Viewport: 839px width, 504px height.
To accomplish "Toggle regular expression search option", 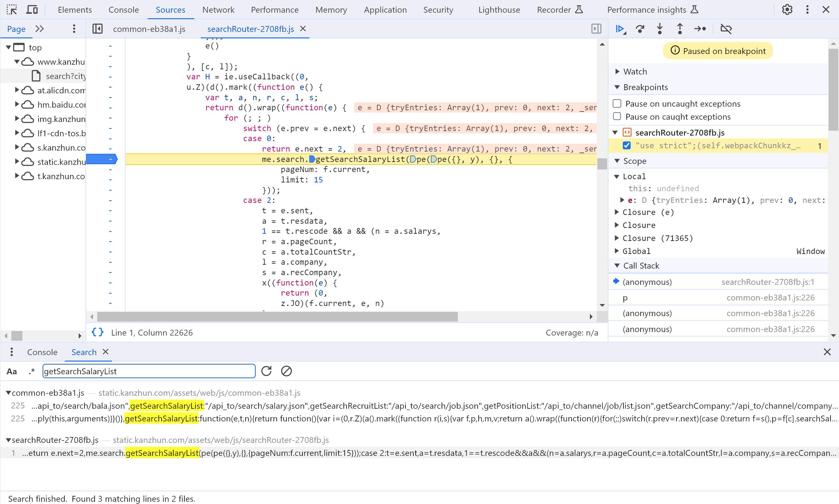I will (32, 371).
